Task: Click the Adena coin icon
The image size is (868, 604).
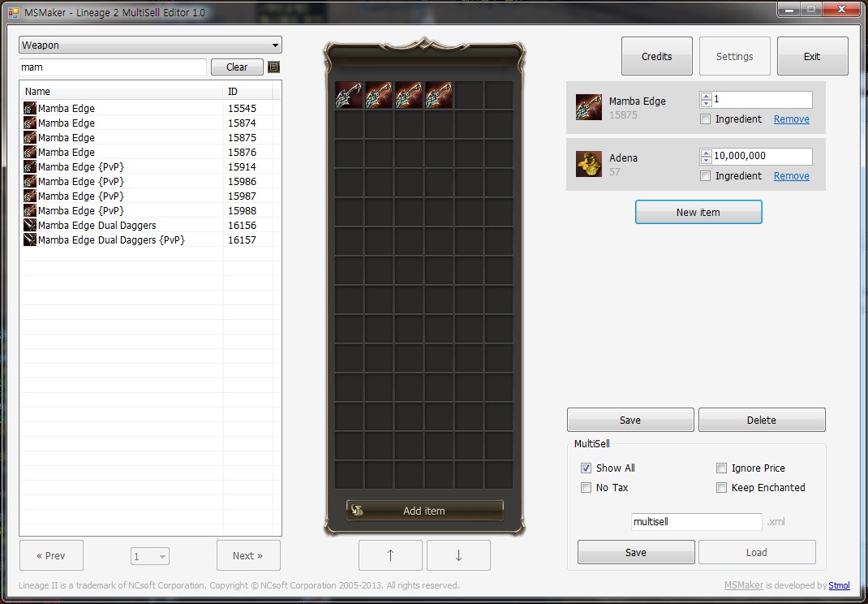Action: [588, 164]
